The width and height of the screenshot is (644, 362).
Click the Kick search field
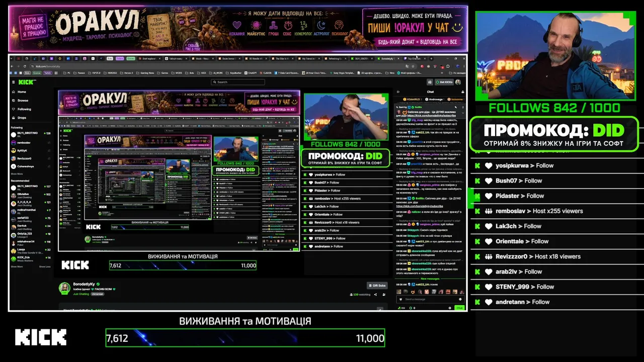coord(238,82)
